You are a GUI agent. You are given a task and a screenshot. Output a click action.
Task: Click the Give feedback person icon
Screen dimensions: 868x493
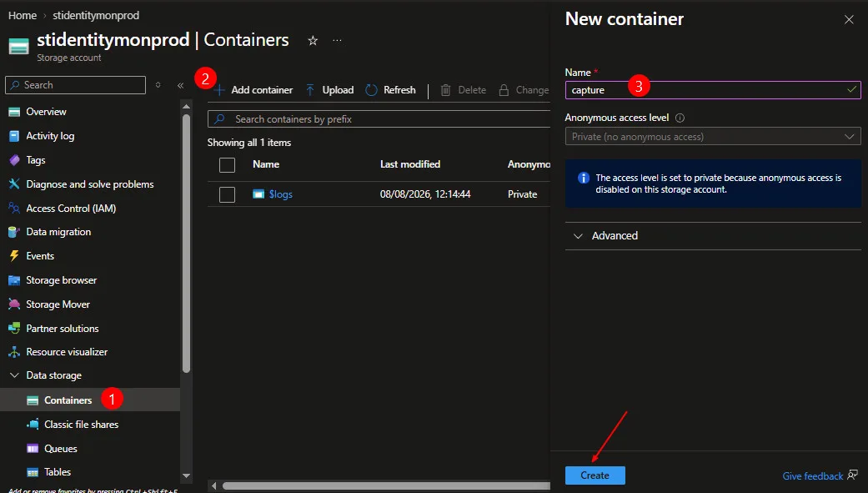coord(852,475)
